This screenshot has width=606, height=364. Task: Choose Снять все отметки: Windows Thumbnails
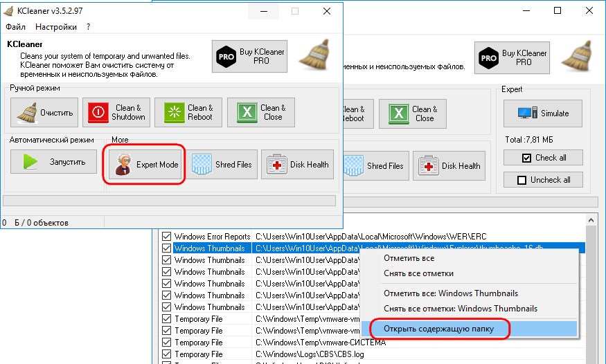pos(469,309)
